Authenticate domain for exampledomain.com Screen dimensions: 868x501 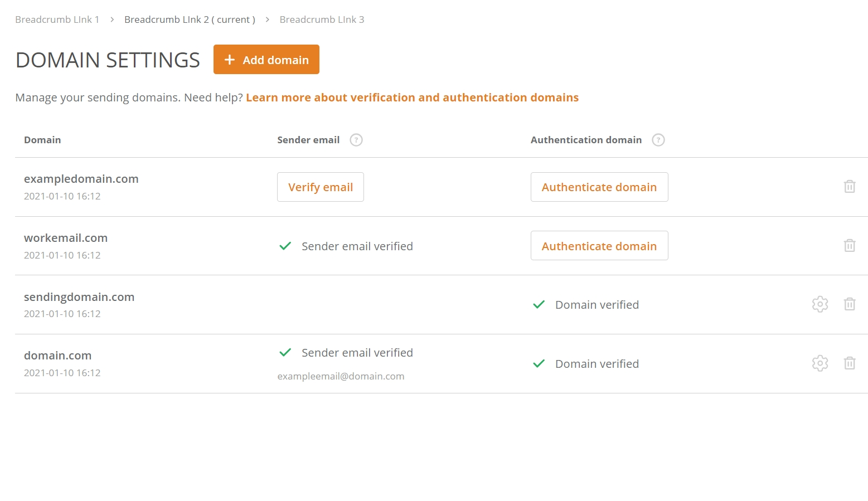[x=599, y=187]
